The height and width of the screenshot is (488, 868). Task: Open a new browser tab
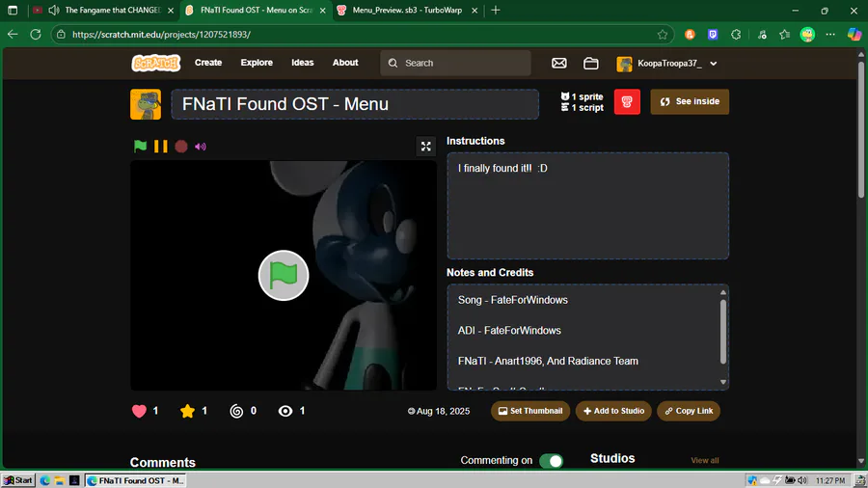496,11
